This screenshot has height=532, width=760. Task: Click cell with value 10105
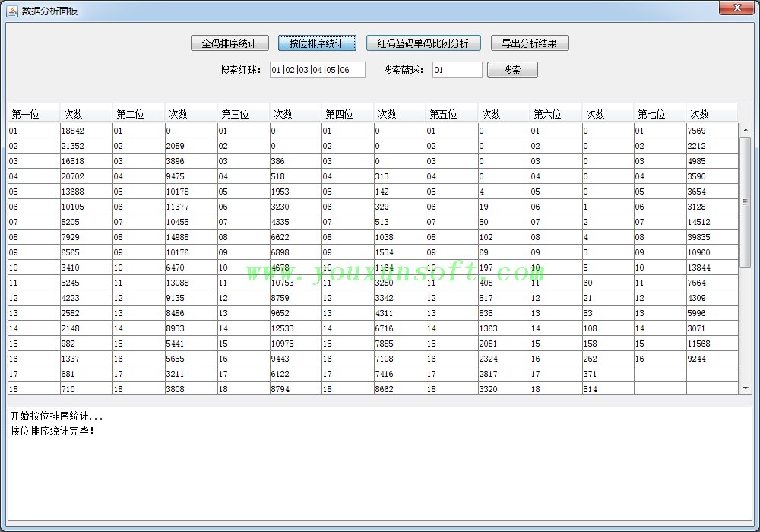(87, 207)
